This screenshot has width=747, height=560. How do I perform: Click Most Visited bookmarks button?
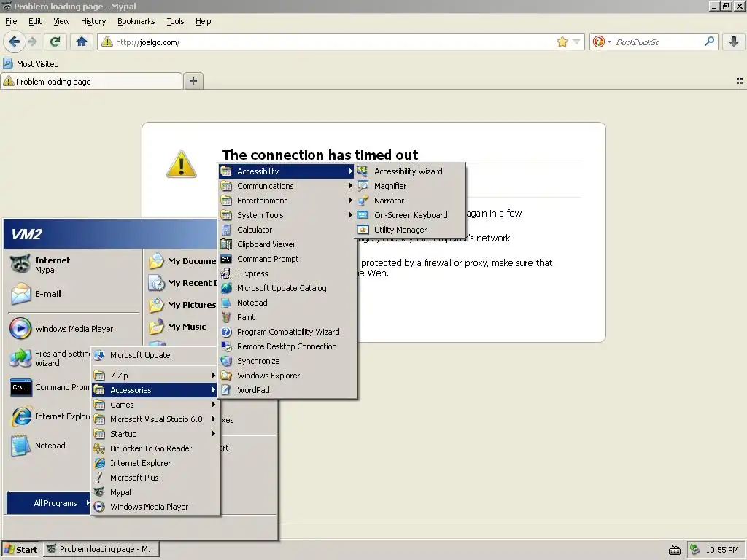[31, 64]
